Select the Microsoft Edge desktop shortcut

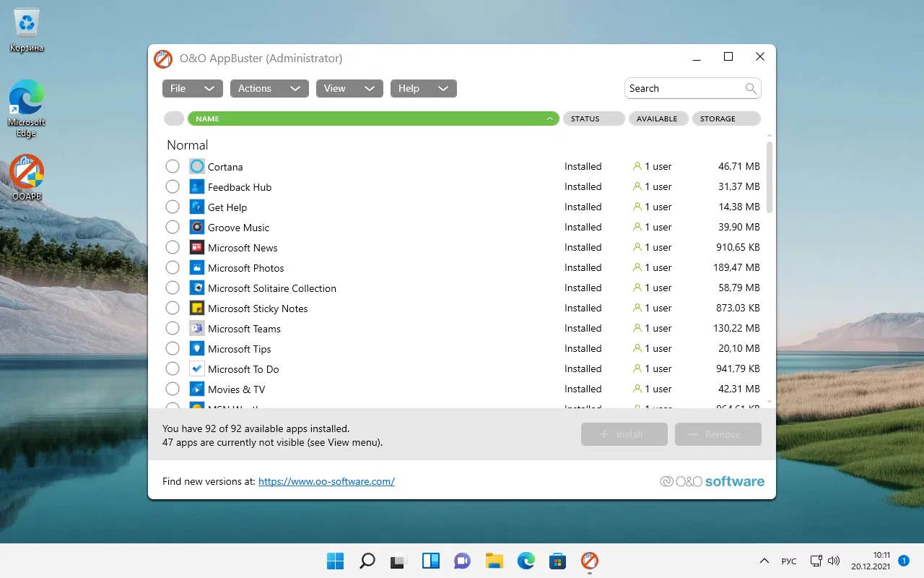click(x=27, y=108)
